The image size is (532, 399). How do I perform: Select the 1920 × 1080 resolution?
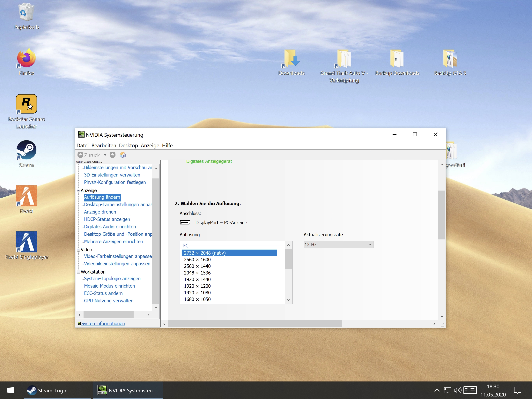(x=197, y=293)
